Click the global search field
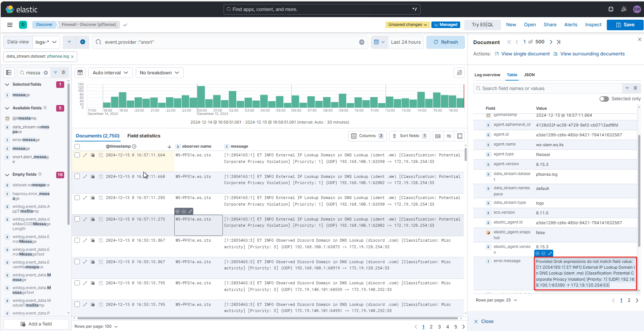The image size is (644, 331). point(322,9)
